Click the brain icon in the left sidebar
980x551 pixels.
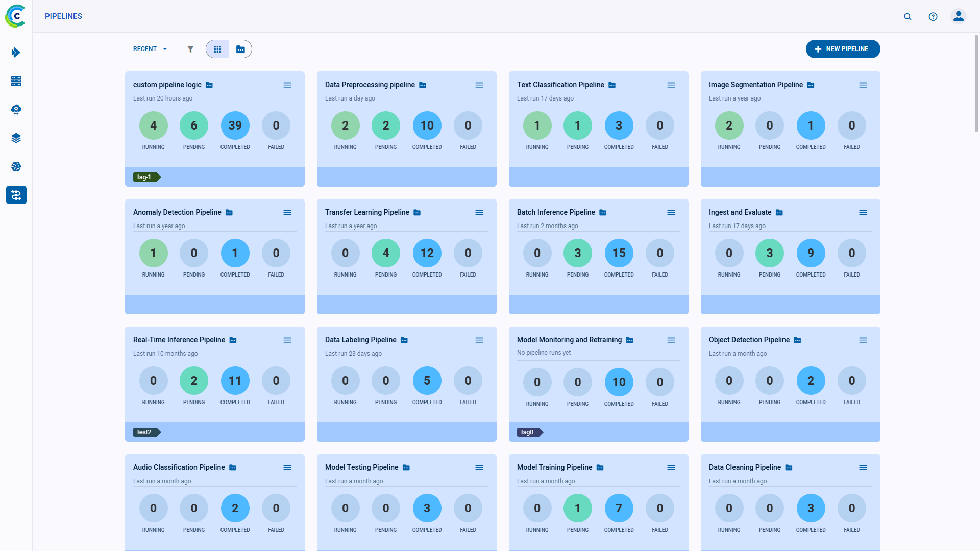[x=16, y=166]
